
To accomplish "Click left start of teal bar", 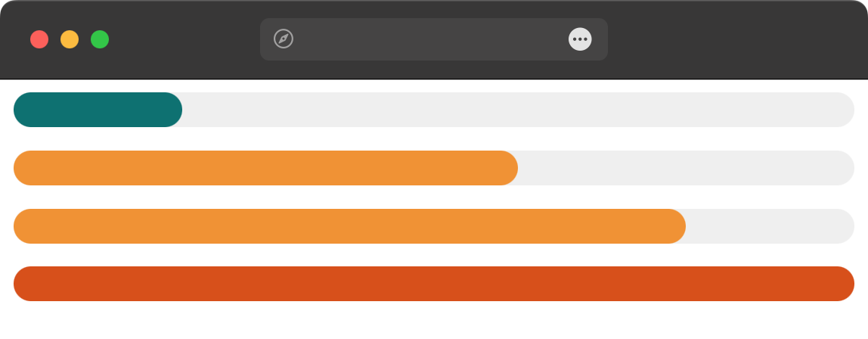I will 23,110.
